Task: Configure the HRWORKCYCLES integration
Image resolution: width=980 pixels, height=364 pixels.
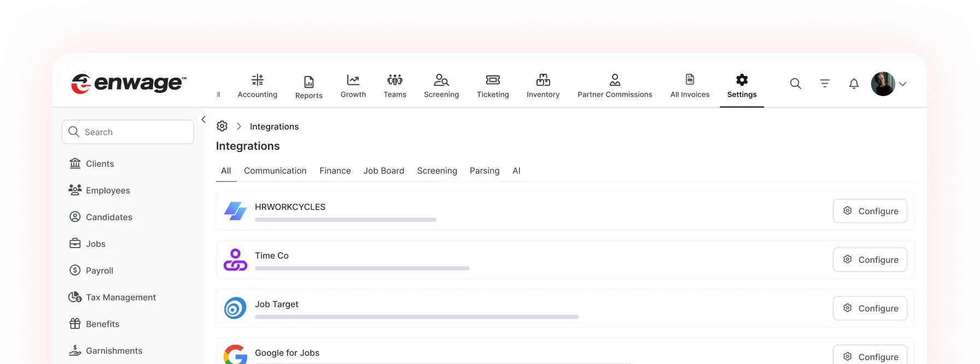Action: 870,211
